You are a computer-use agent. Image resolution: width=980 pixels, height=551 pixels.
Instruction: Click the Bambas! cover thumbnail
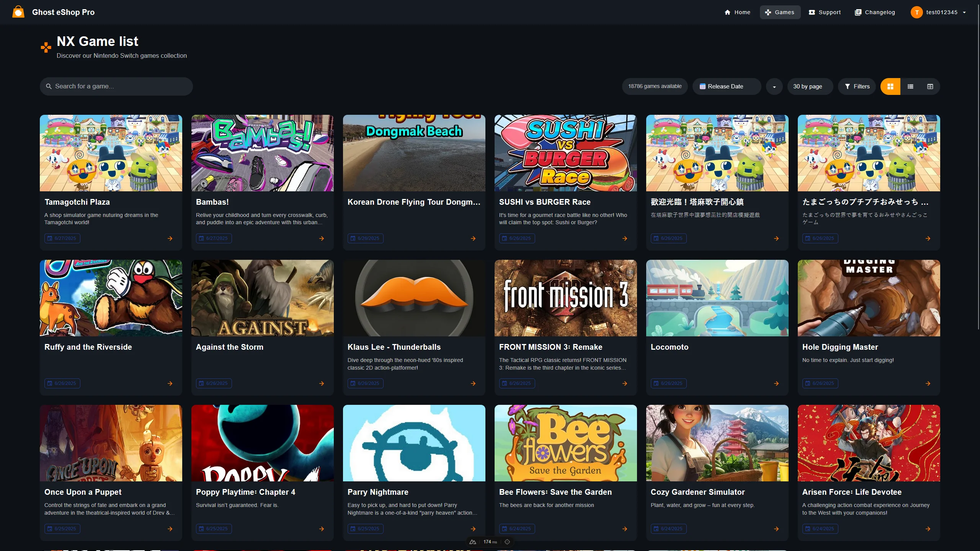coord(263,153)
